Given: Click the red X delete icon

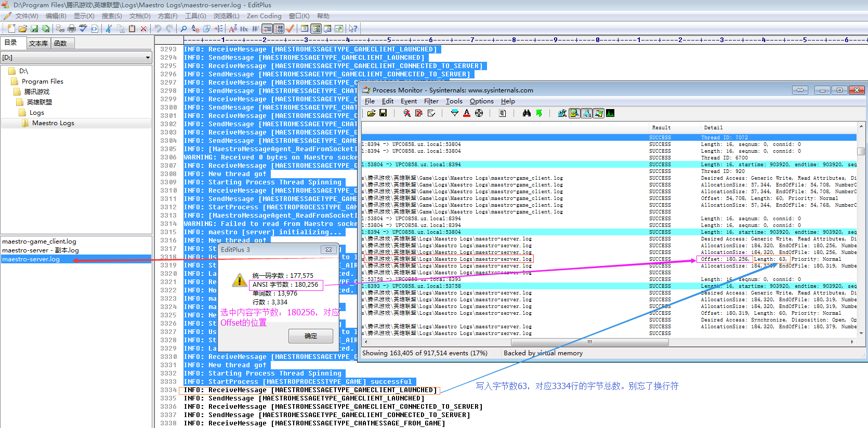Looking at the screenshot, I should (x=143, y=29).
